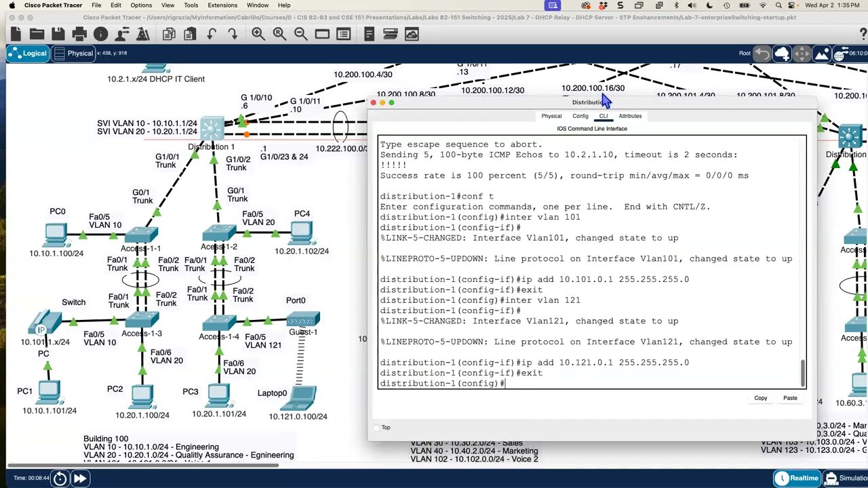
Task: Click the workspace horizontal scrollbar
Action: point(142,465)
